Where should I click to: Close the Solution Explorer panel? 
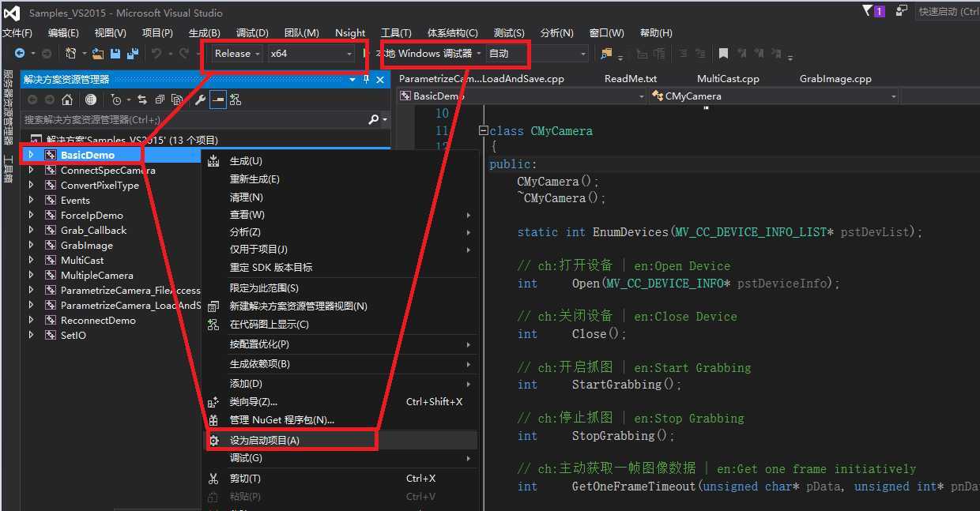tap(380, 79)
